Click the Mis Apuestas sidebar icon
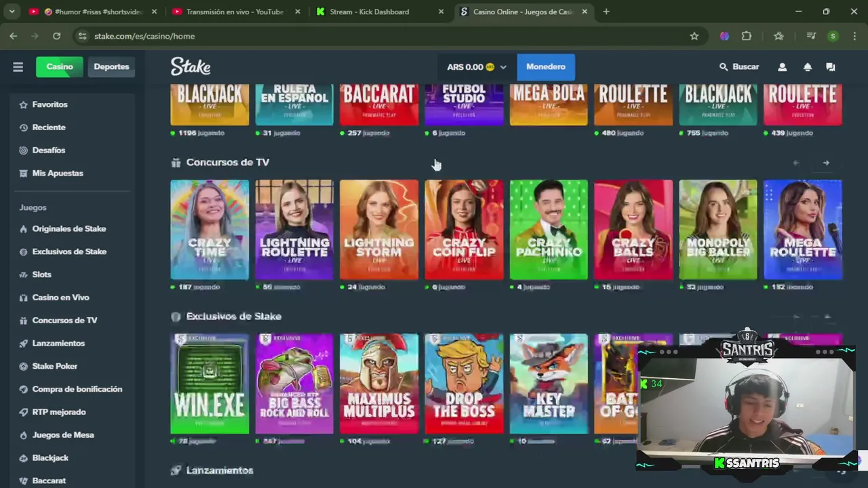Viewport: 868px width, 488px height. pos(24,174)
